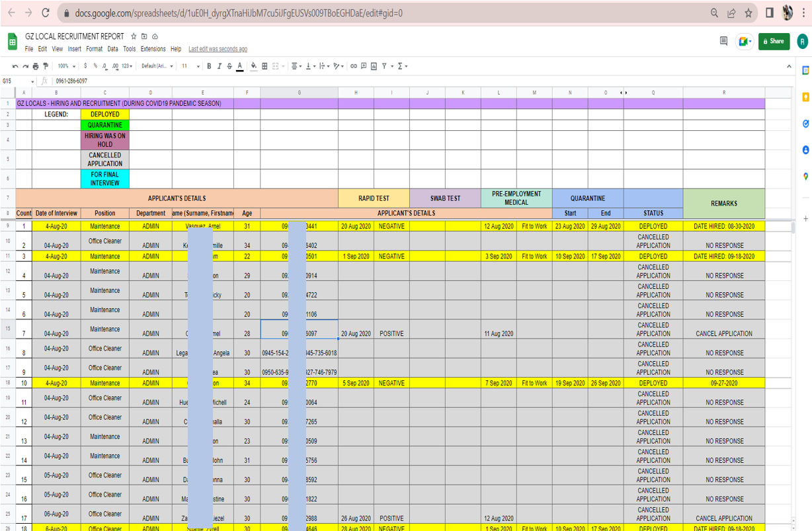Open the Extensions menu
The height and width of the screenshot is (531, 812).
153,49
